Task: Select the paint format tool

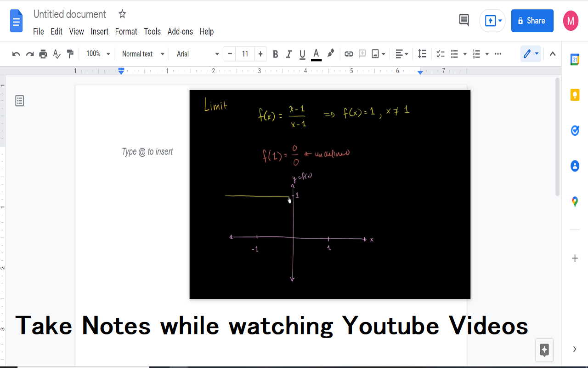Action: 70,54
